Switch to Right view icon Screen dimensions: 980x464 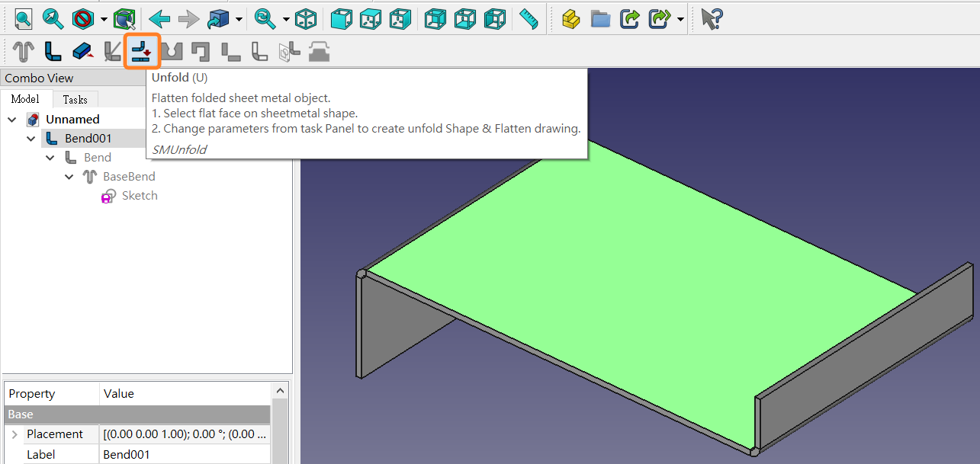[400, 19]
